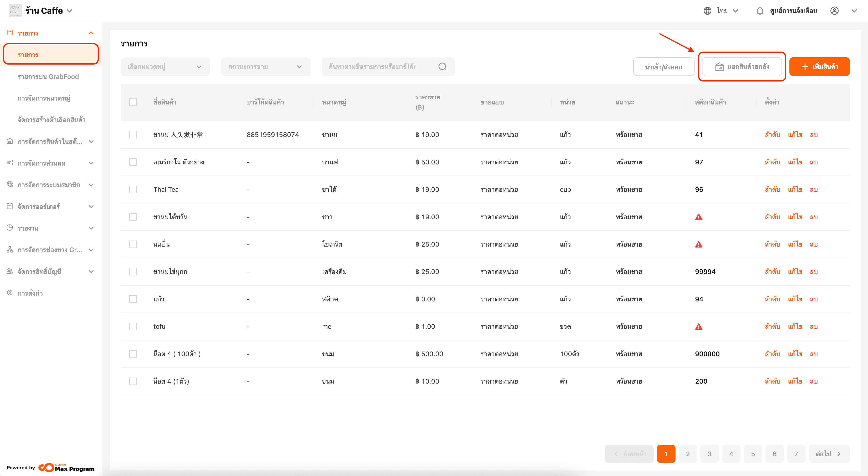Viewport: 868px width, 476px height.
Task: Select the tofu product checkbox
Action: 133,326
